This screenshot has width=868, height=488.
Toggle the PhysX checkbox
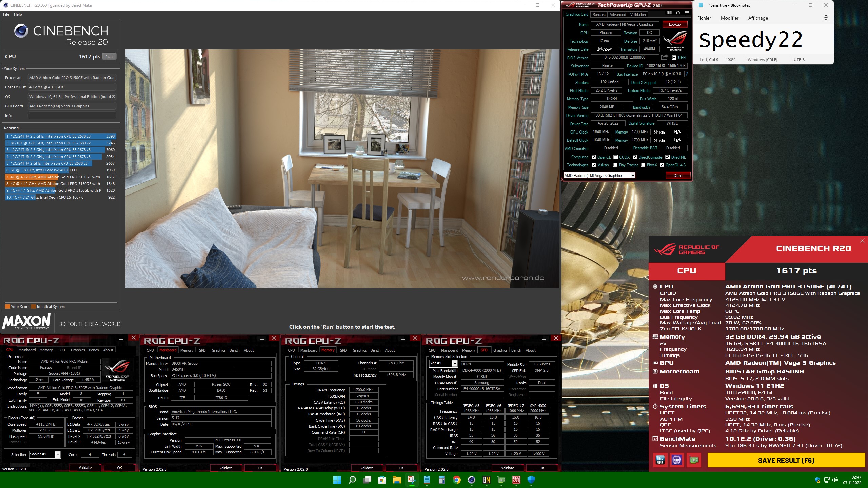coord(643,165)
